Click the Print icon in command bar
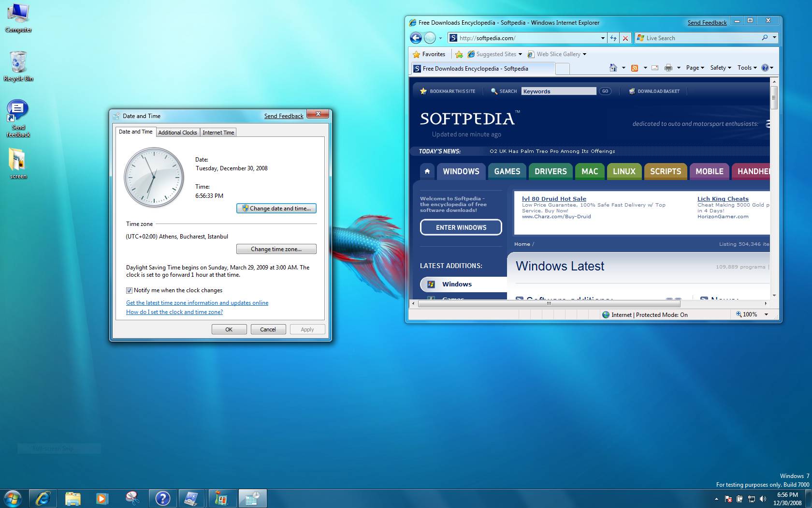The image size is (812, 508). [668, 68]
